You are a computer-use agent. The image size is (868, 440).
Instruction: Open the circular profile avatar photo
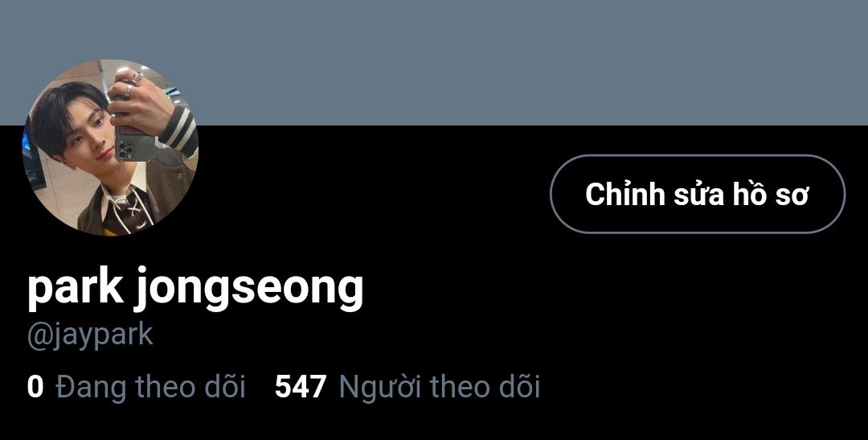click(110, 147)
